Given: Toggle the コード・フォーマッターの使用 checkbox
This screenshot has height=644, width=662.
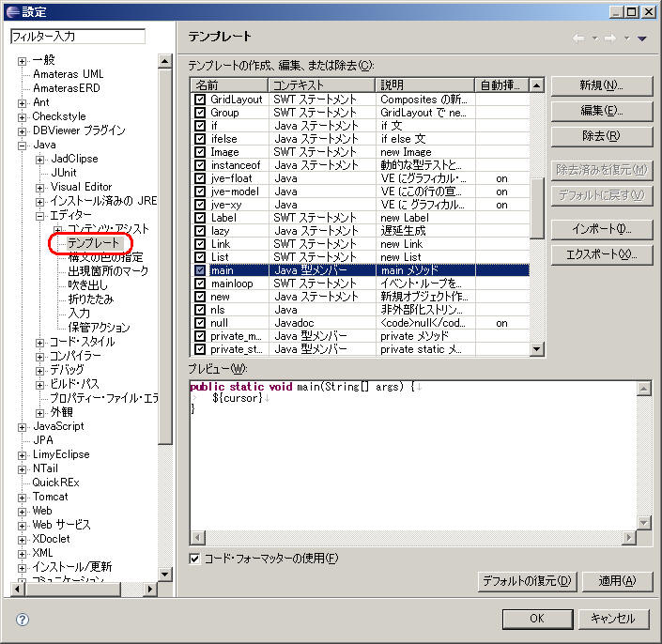Looking at the screenshot, I should 195,559.
